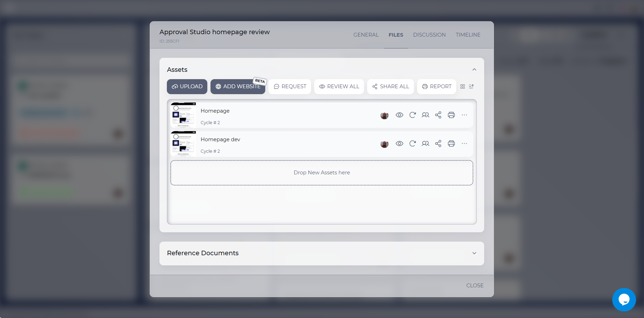Click share icon for Homepage dev

click(438, 144)
